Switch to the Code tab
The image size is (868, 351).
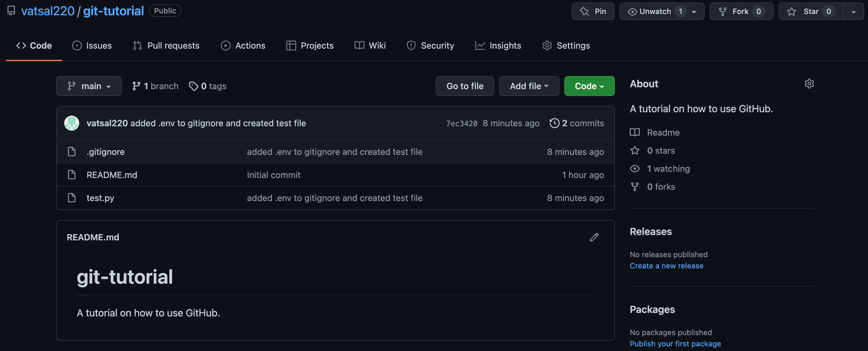coord(34,46)
